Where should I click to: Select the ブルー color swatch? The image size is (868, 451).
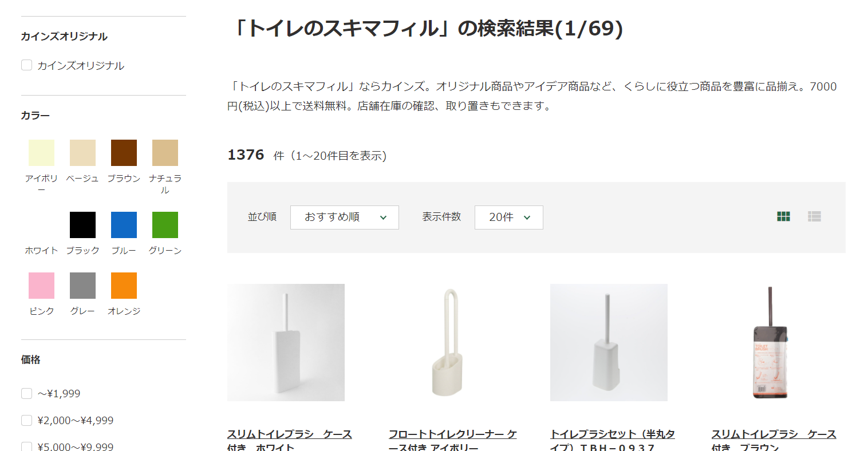[124, 225]
